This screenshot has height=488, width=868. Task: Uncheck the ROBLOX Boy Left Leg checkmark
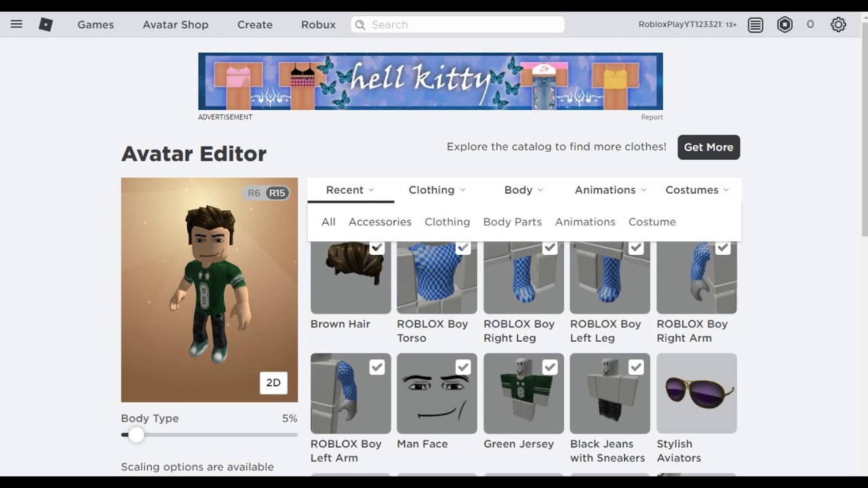coord(636,247)
